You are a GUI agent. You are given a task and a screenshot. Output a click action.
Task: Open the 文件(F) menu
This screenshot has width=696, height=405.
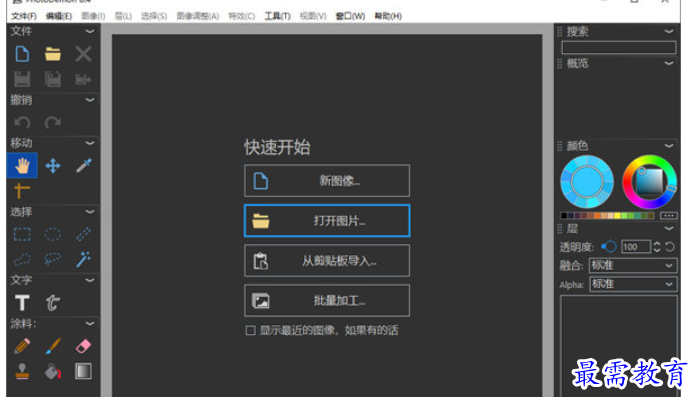click(x=24, y=16)
